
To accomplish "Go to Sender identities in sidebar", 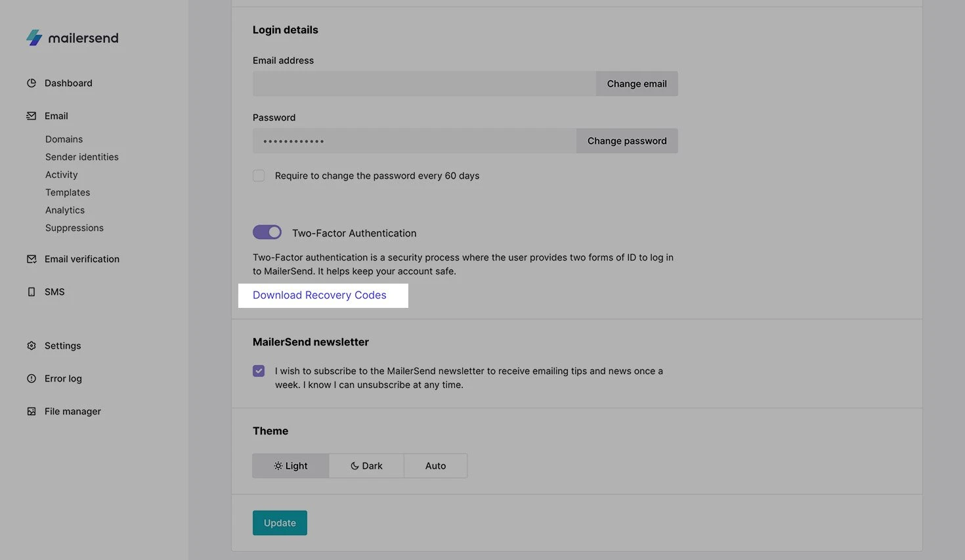I will point(82,157).
